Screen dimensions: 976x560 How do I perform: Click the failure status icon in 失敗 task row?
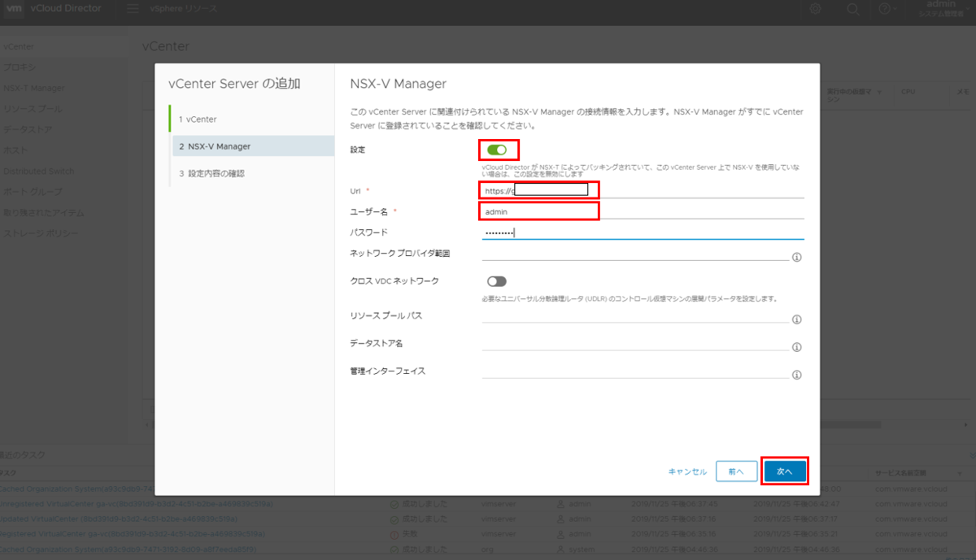click(394, 534)
